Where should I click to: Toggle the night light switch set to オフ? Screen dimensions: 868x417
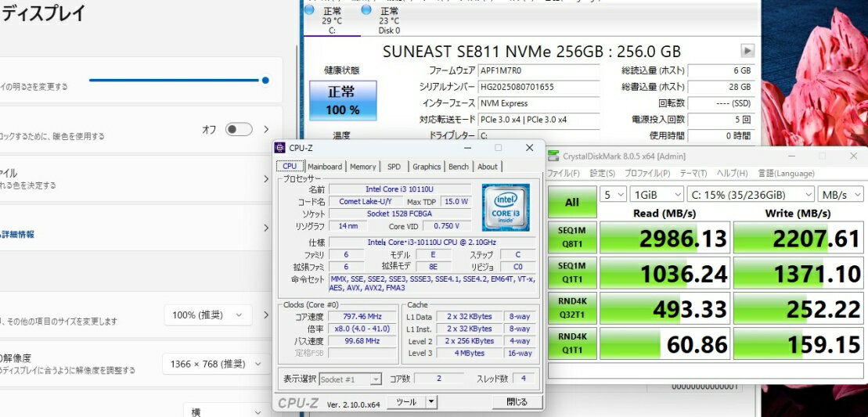pos(239,130)
